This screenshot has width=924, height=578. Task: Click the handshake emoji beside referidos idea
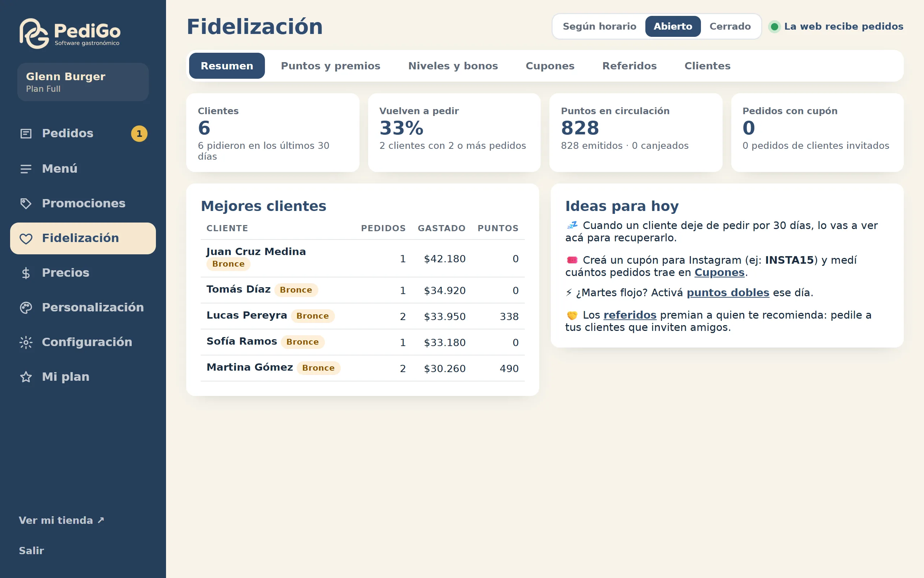[x=572, y=315]
